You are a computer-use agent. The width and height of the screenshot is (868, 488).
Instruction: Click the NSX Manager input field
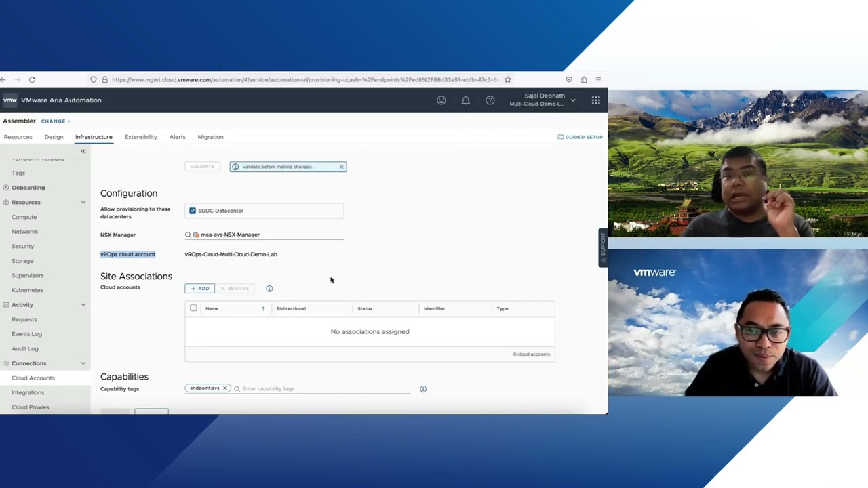pyautogui.click(x=264, y=235)
